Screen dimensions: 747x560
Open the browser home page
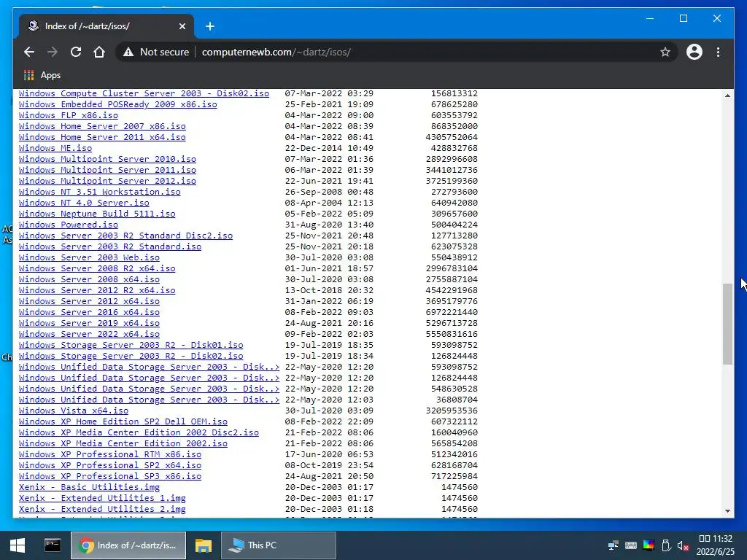coord(99,52)
